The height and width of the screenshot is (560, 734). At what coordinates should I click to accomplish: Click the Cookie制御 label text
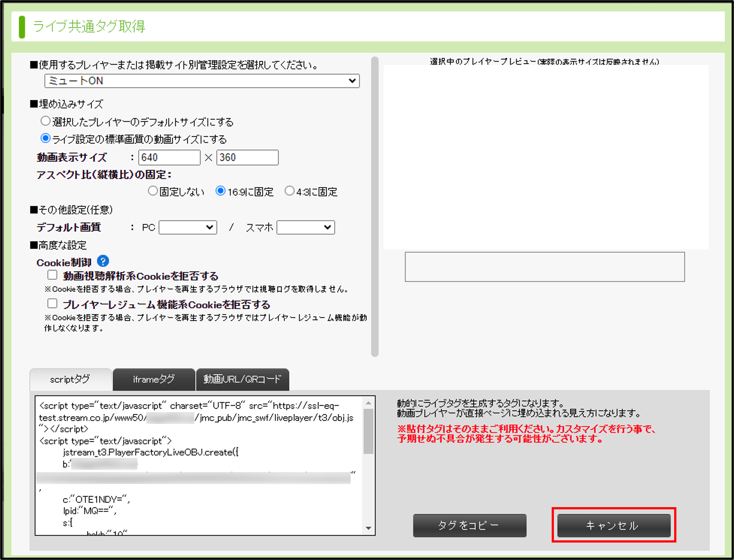64,263
